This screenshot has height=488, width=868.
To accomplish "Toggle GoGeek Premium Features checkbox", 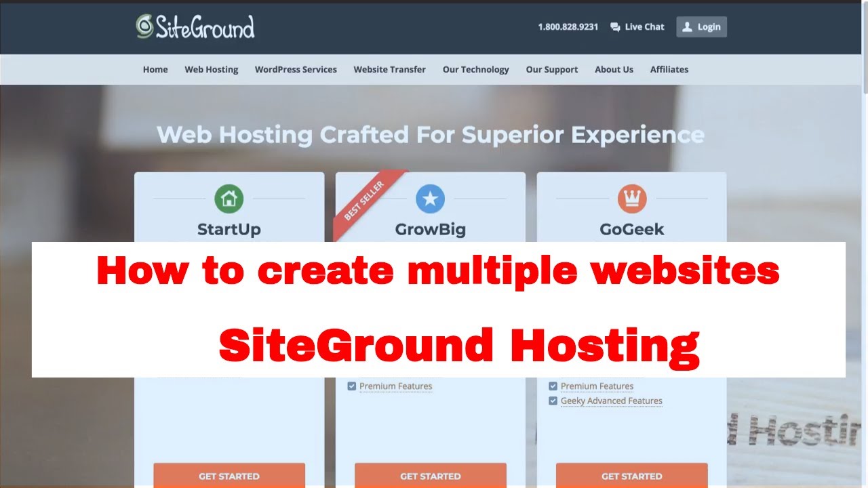I will click(x=553, y=386).
